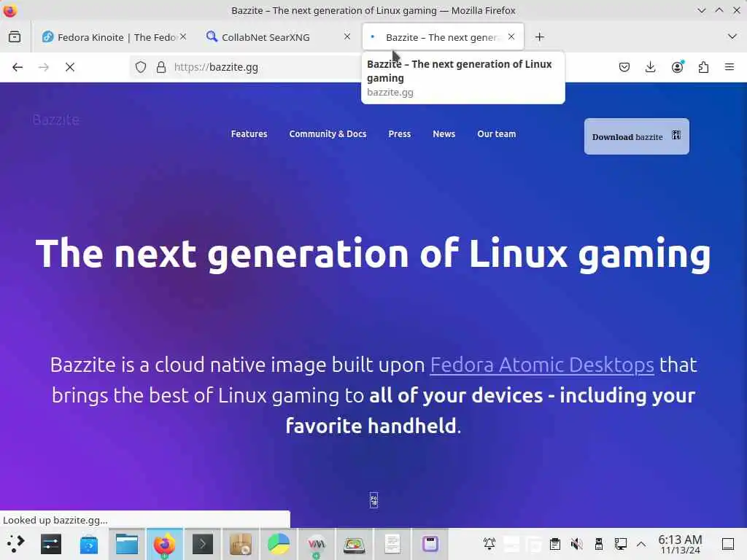Close the Fedora Kinoite tab
Image resolution: width=747 pixels, height=560 pixels.
[183, 36]
